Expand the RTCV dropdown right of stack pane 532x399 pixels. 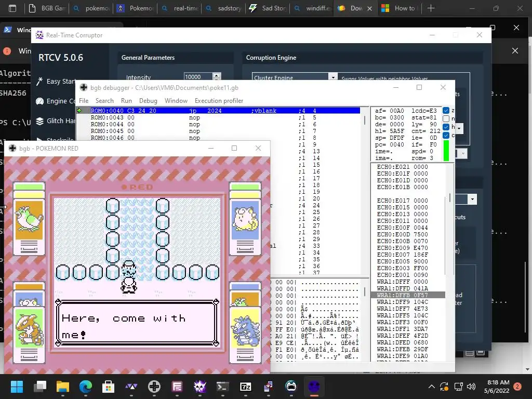coord(472,199)
